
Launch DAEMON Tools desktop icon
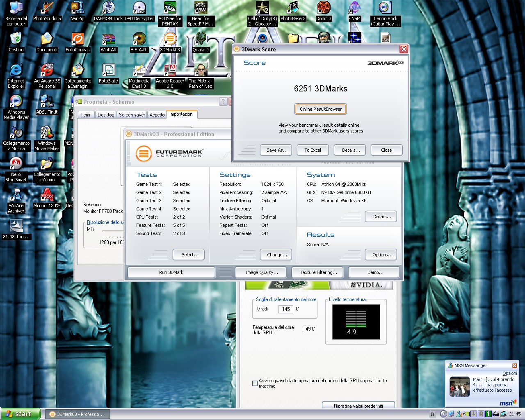tap(108, 11)
